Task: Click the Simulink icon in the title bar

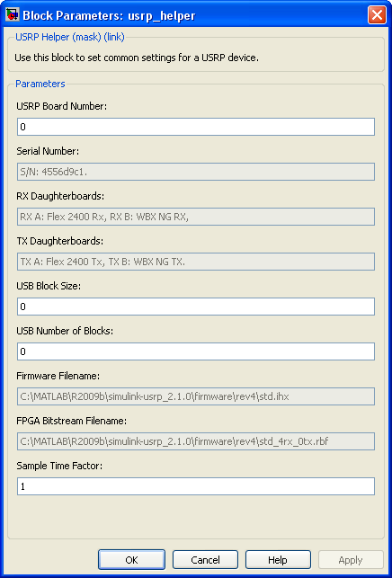Action: click(12, 15)
